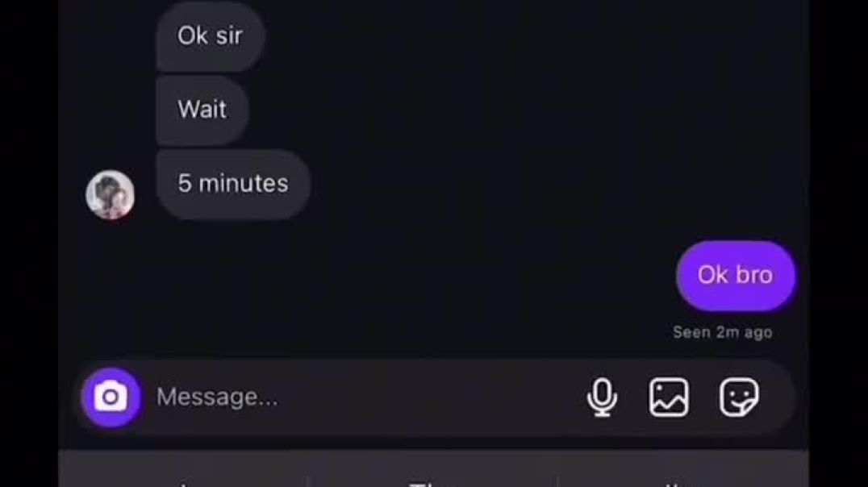Record a voice message with the microphone
Screen dimensions: 868x487
pyautogui.click(x=602, y=397)
